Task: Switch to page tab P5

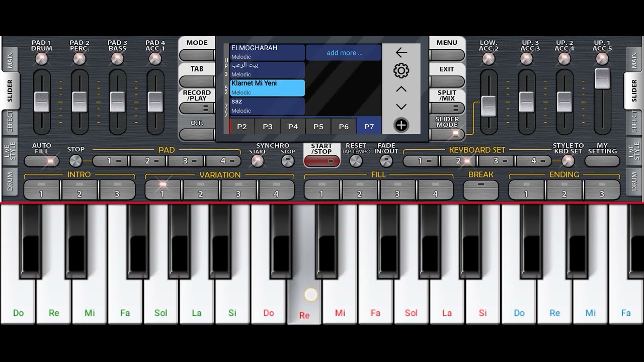Action: 318,126
